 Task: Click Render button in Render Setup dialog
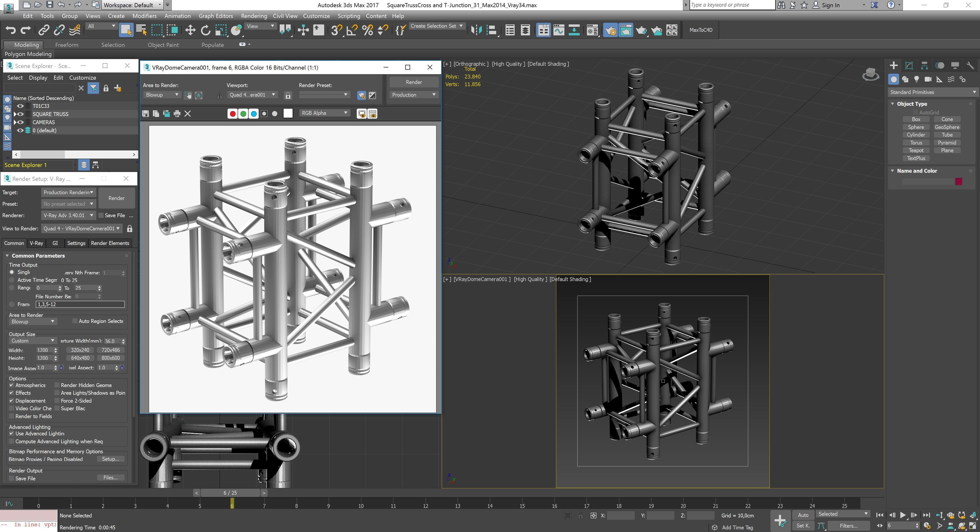117,198
